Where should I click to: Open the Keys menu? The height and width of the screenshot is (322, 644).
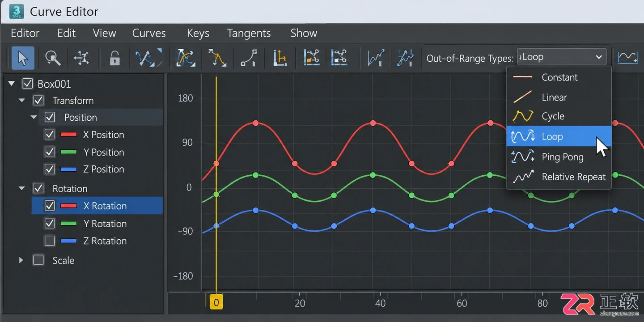(198, 33)
